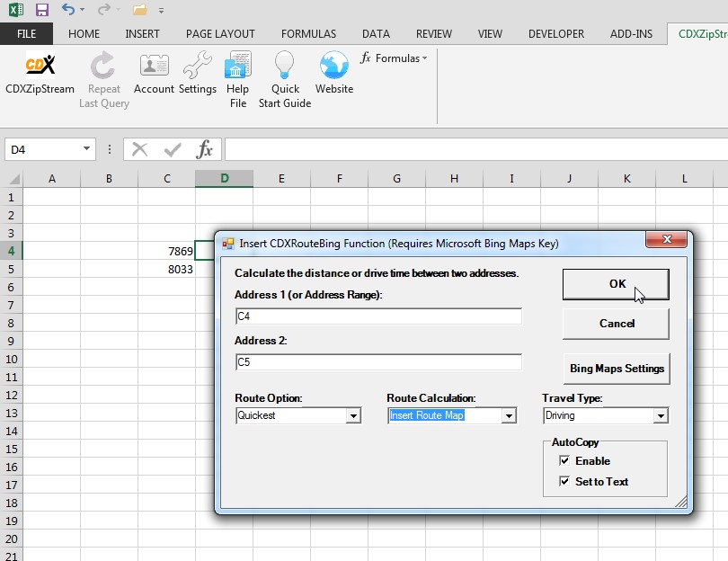Select cell C4 containing 7869
728x561 pixels.
tap(166, 251)
